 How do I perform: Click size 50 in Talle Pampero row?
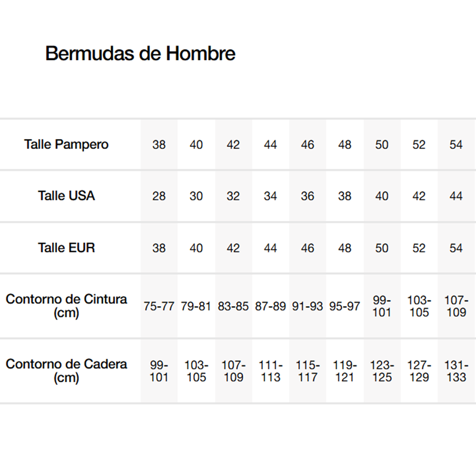click(382, 145)
